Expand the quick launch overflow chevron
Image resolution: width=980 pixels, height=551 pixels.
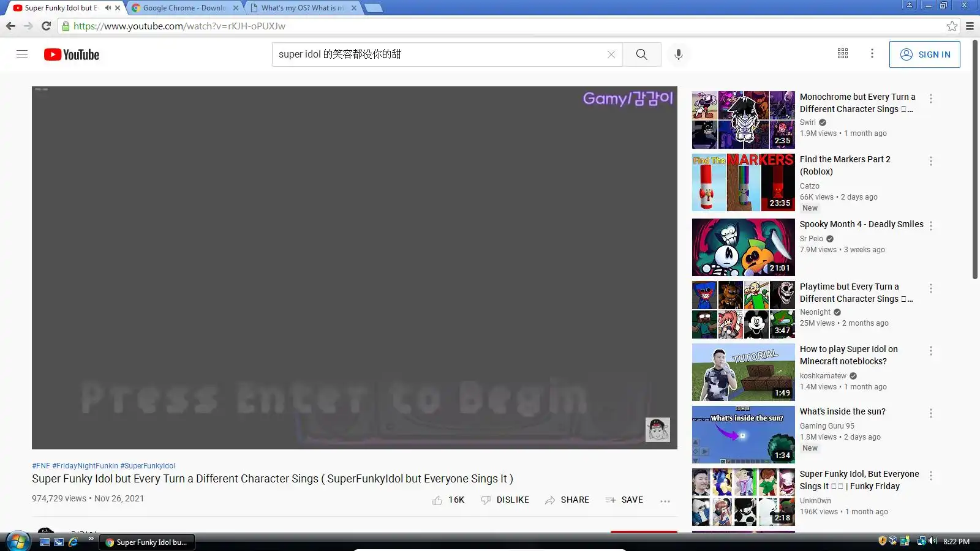pos(91,539)
